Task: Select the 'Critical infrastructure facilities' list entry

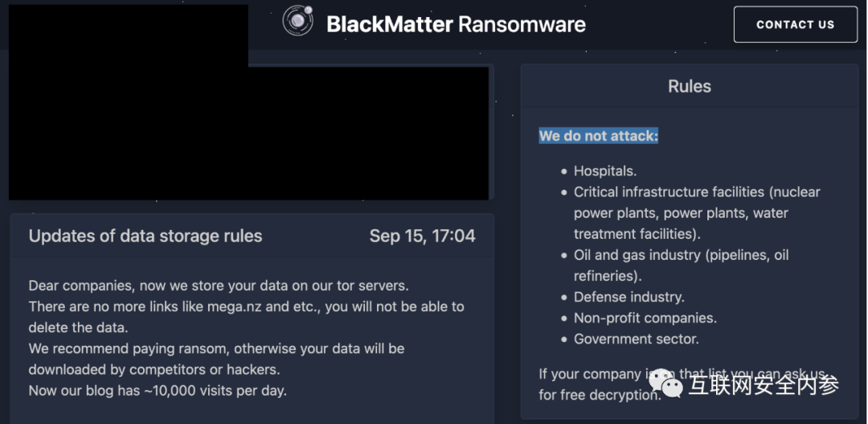Action: pyautogui.click(x=697, y=213)
